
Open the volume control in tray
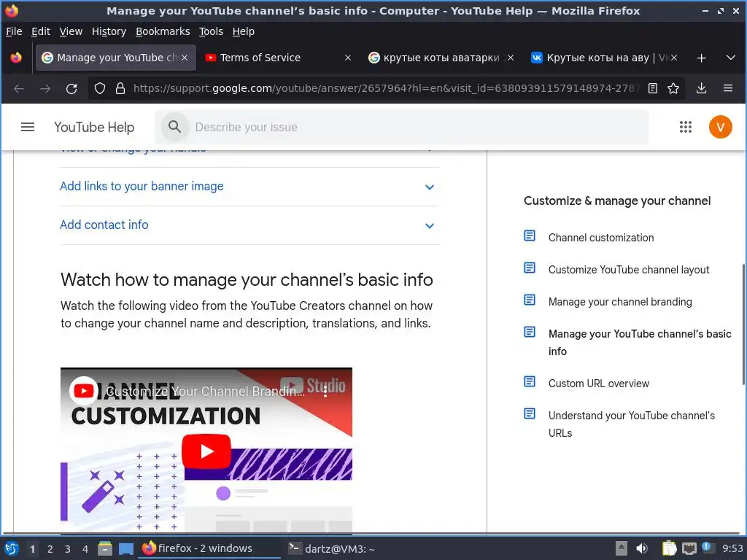point(642,548)
